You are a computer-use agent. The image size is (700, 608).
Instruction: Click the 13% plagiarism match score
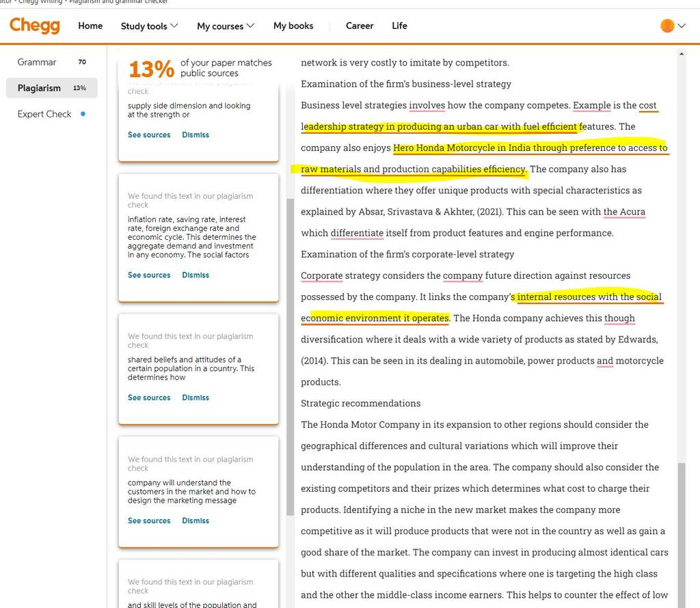tap(151, 69)
